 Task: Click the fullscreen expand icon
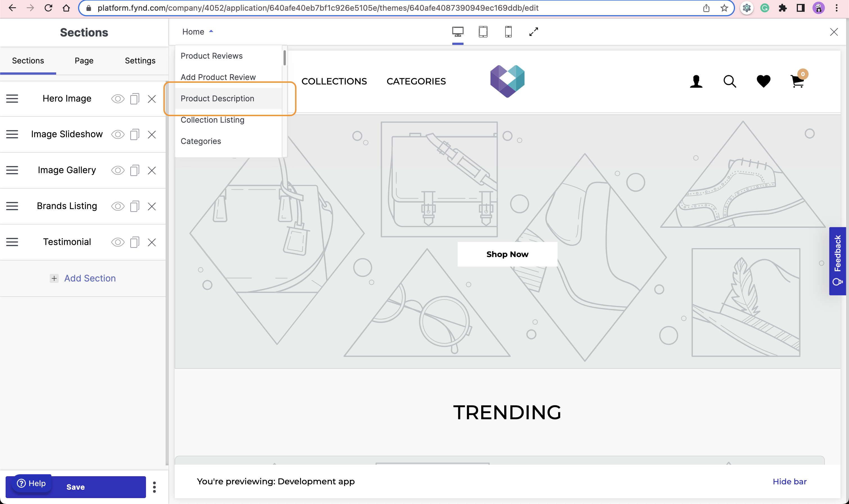pyautogui.click(x=534, y=32)
